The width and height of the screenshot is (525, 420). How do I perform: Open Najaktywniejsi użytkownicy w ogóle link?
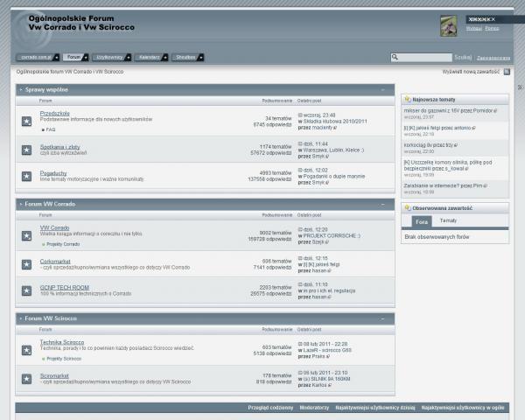[462, 408]
